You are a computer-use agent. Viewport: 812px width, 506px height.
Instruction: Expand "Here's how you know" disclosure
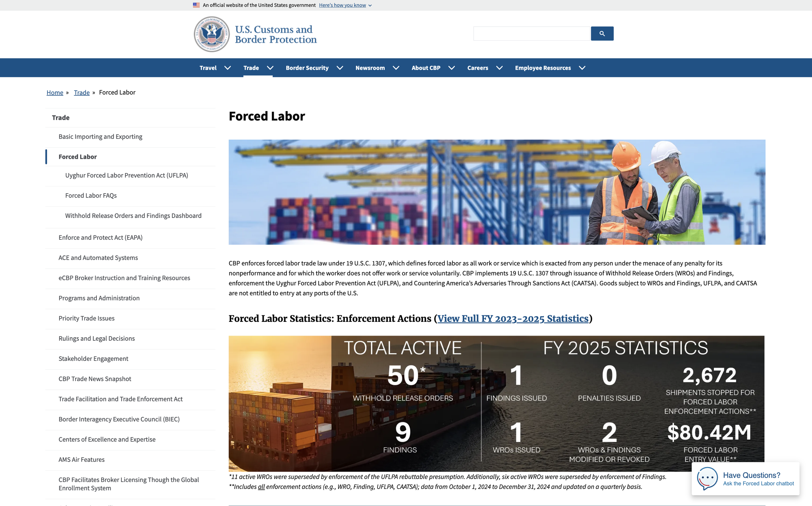pyautogui.click(x=345, y=5)
